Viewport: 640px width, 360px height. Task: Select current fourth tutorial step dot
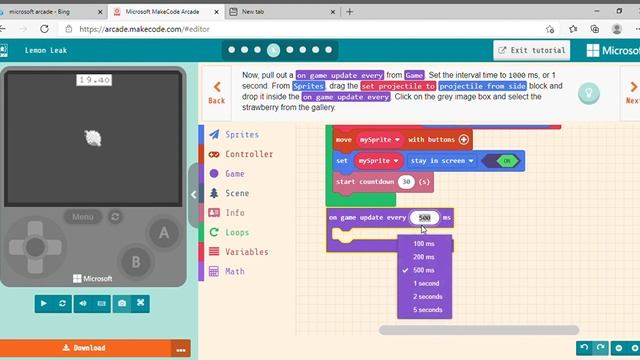(x=273, y=50)
